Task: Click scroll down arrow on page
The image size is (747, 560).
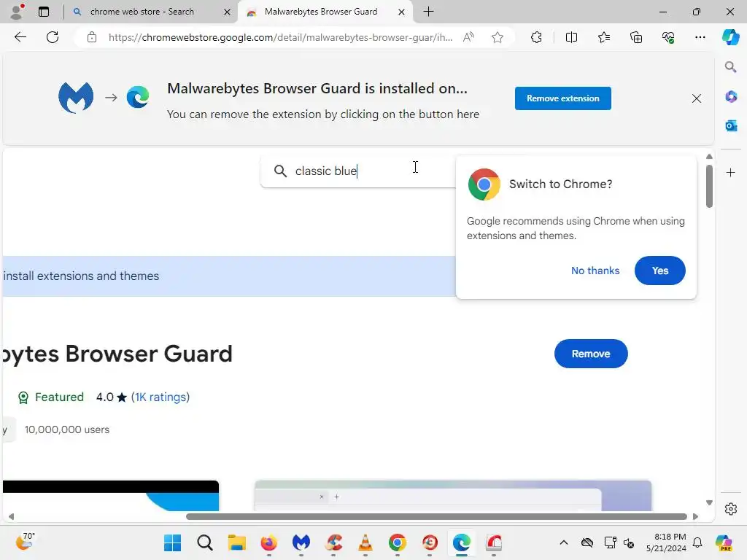Action: (709, 502)
